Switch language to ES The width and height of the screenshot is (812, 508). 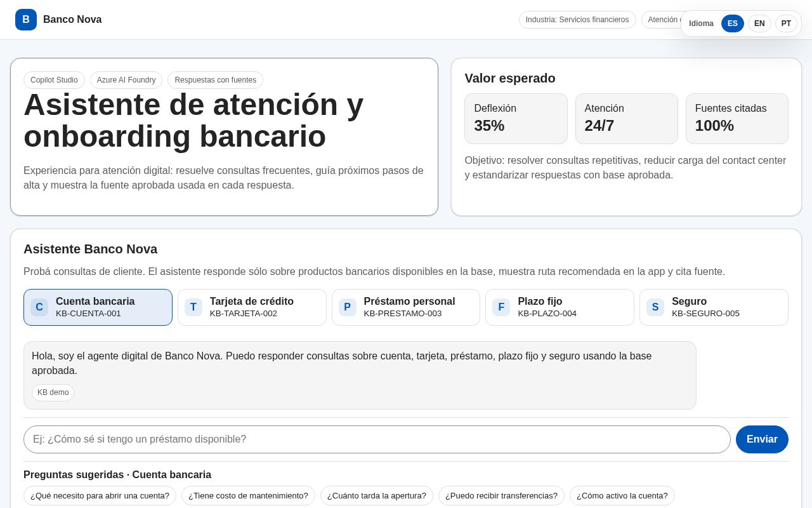click(x=733, y=23)
